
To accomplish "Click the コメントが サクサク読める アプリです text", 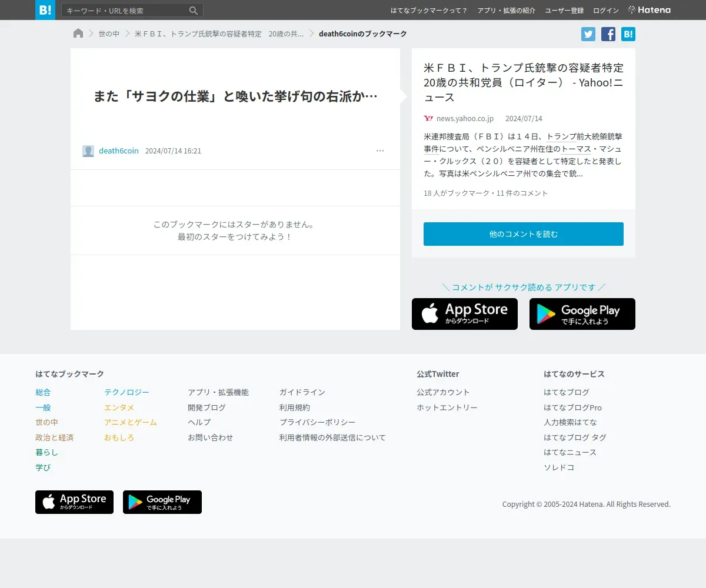I will 524,287.
